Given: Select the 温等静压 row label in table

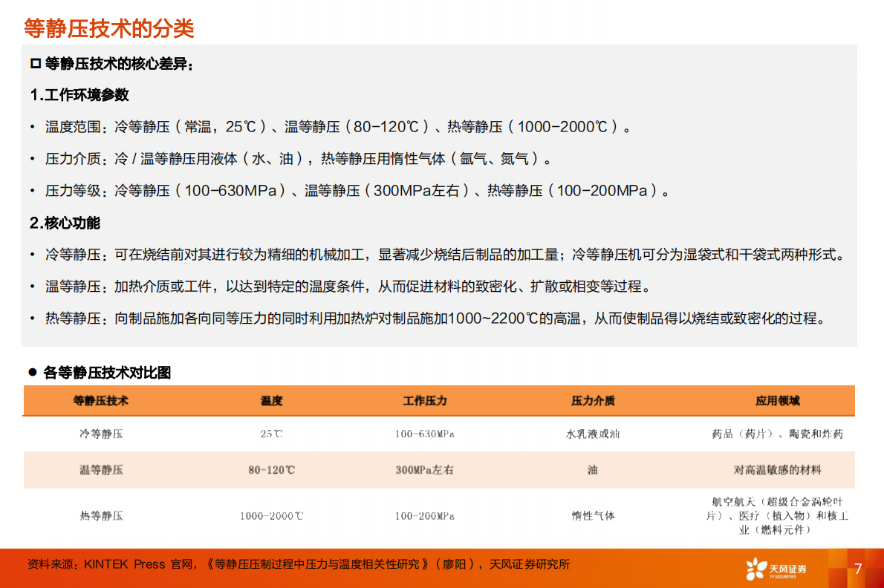Looking at the screenshot, I should coord(101,470).
